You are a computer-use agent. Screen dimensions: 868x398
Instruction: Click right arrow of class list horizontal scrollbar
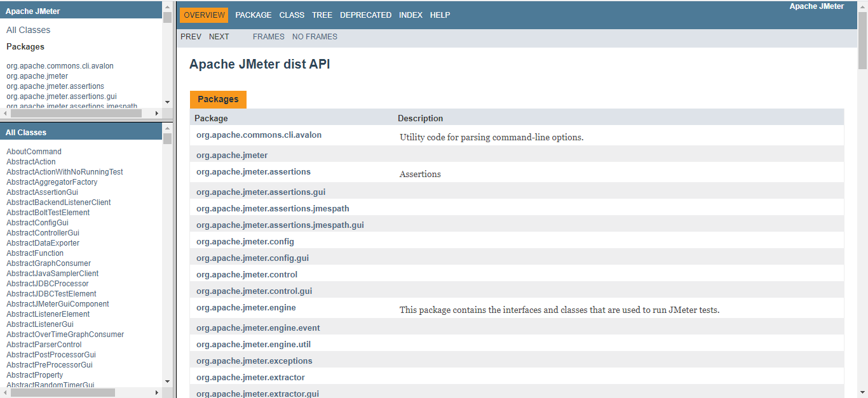click(157, 393)
